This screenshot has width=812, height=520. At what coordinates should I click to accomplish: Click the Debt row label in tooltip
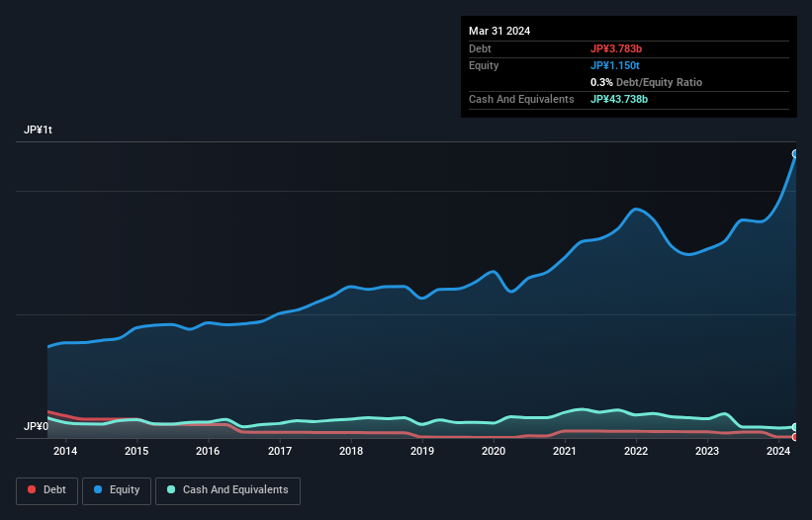[480, 48]
